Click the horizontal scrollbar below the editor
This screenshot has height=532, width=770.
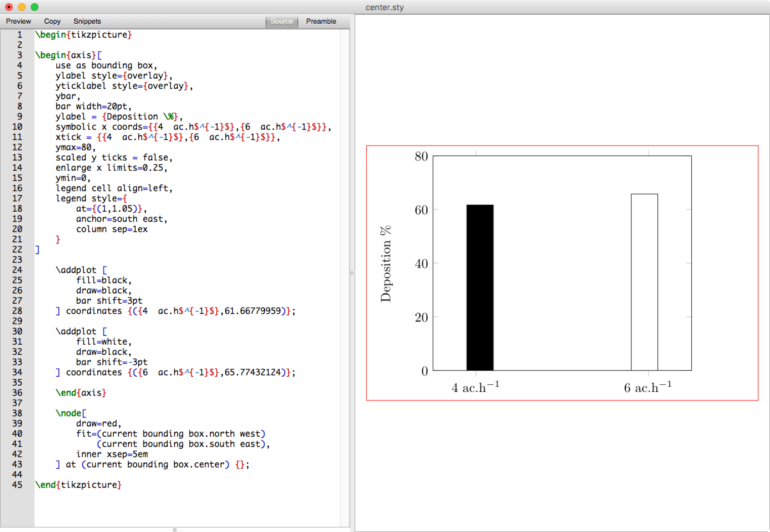[x=174, y=529]
